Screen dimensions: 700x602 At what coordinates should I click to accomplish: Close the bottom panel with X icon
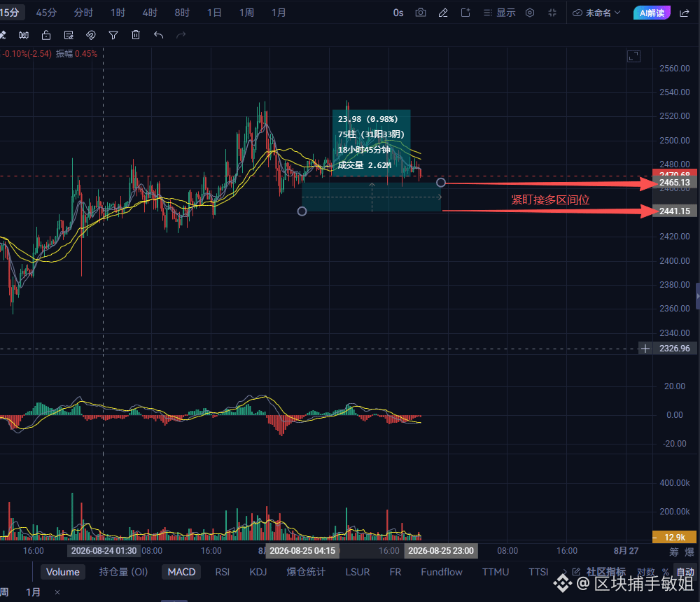click(57, 592)
